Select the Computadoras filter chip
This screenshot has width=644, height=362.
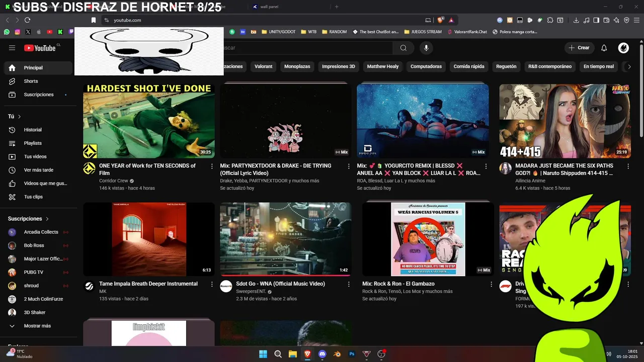click(426, 66)
